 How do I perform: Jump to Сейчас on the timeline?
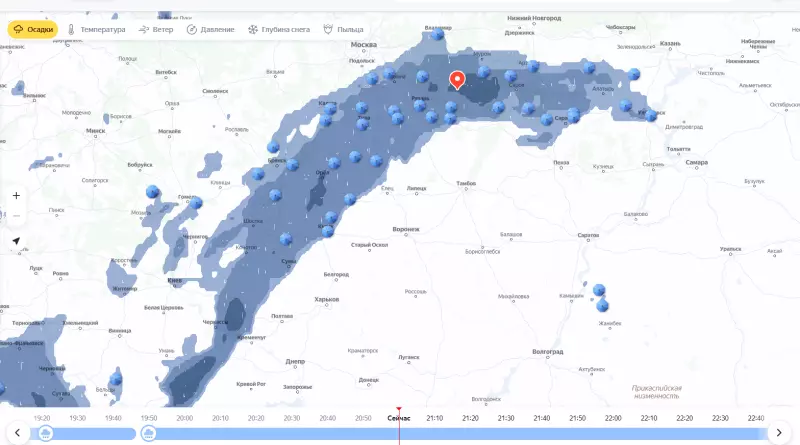tap(398, 418)
